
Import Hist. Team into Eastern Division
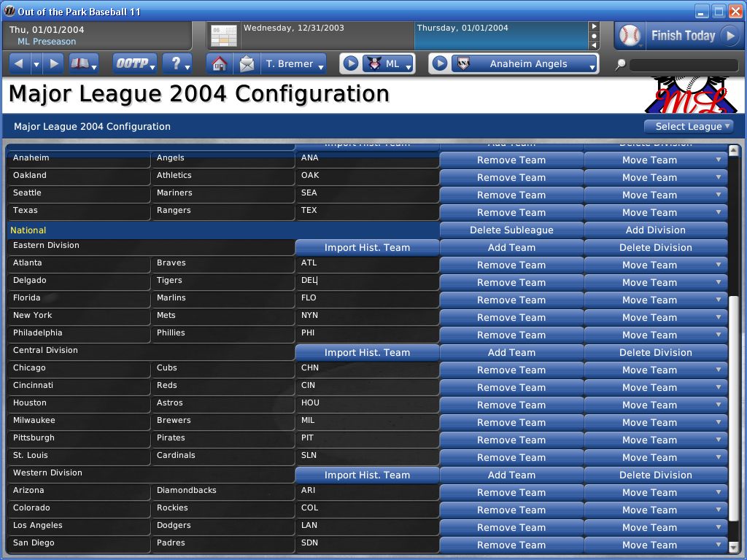click(x=367, y=248)
